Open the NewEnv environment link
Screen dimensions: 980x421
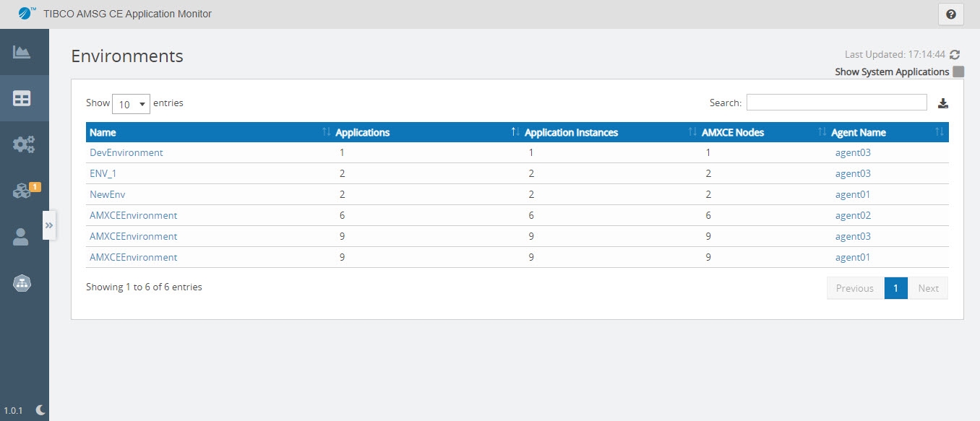[x=108, y=194]
